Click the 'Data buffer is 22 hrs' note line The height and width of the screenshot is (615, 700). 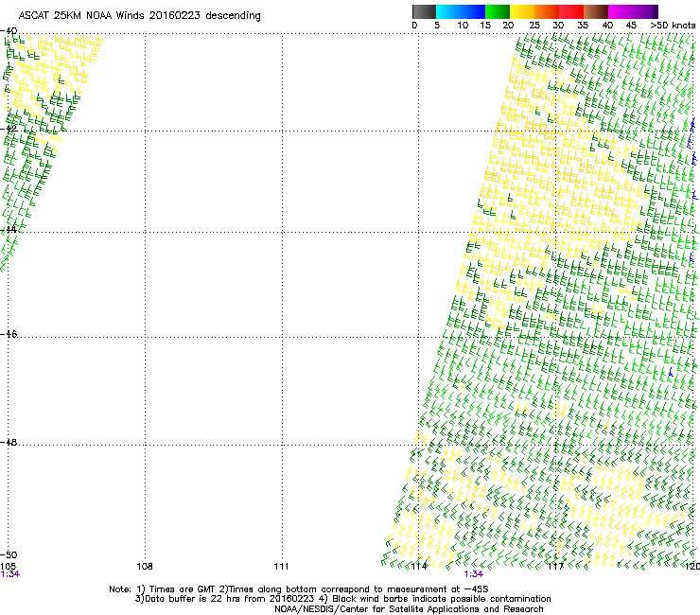coord(342,599)
